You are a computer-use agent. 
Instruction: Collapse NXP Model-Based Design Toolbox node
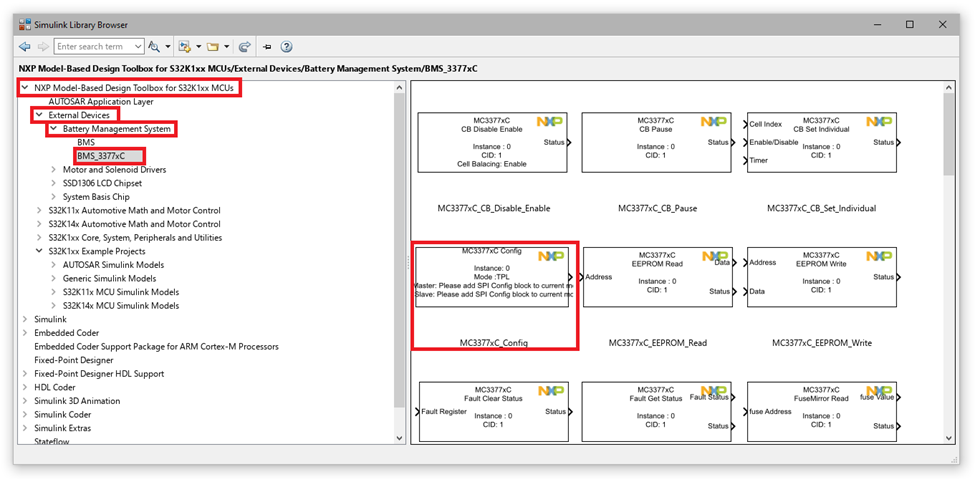pyautogui.click(x=25, y=88)
